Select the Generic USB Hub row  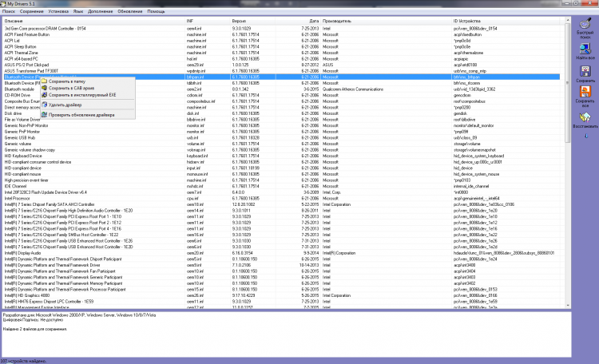pos(282,138)
